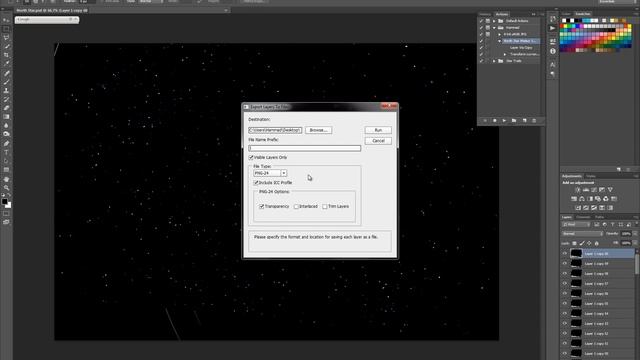Hide the Layer 1 copy 57 layer

pos(565,284)
